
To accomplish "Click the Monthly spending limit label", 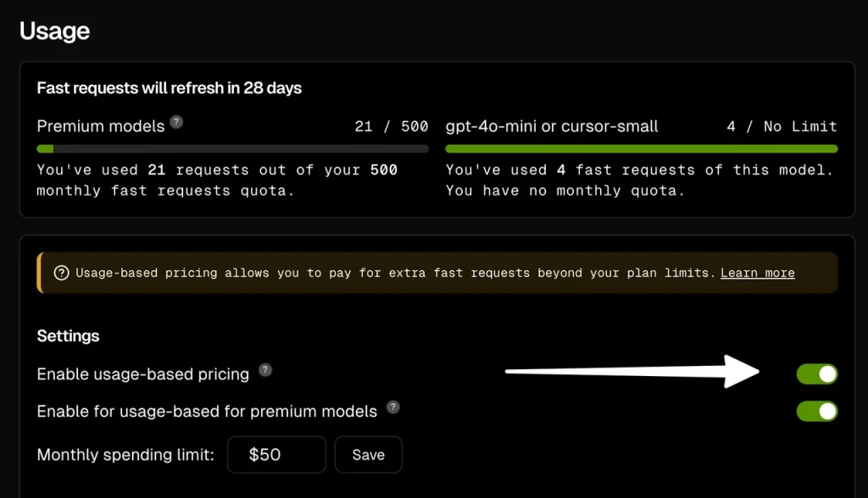I will (125, 455).
